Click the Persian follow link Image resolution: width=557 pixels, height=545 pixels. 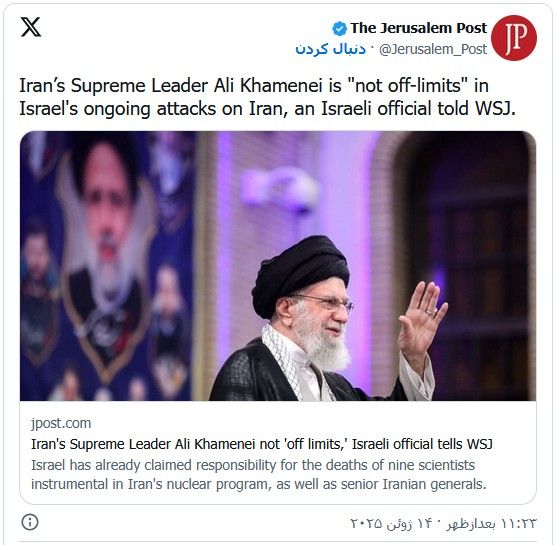coord(330,49)
